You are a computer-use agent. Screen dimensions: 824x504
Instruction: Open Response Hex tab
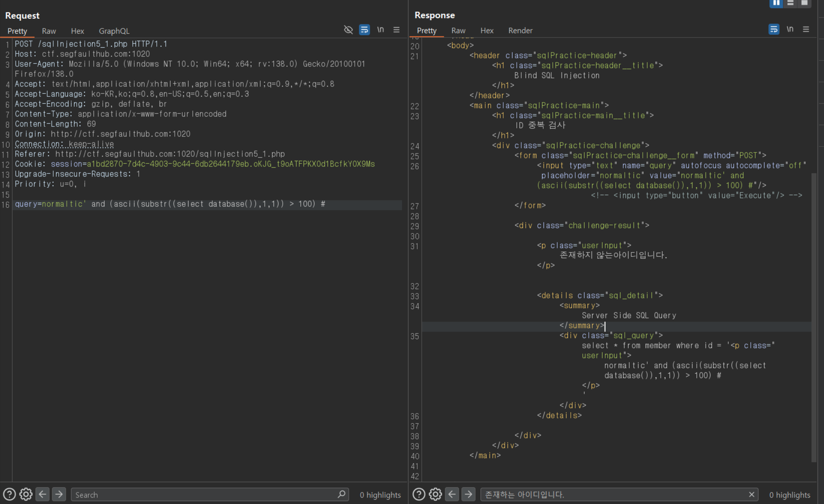(x=487, y=30)
